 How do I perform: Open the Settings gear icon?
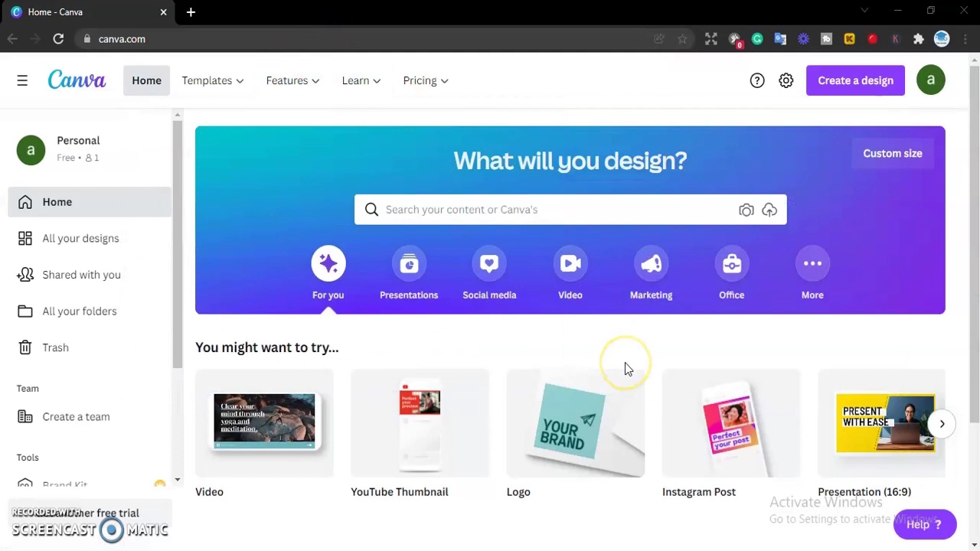pyautogui.click(x=786, y=80)
